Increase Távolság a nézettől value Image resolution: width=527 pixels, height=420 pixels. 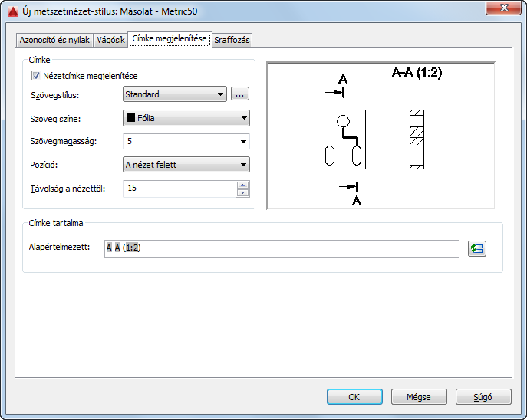242,185
